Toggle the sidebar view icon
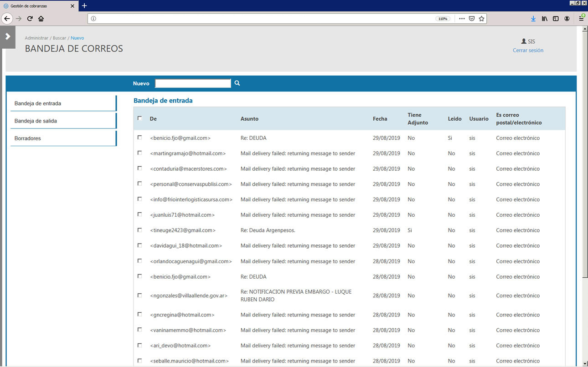This screenshot has height=367, width=588. pyautogui.click(x=556, y=19)
